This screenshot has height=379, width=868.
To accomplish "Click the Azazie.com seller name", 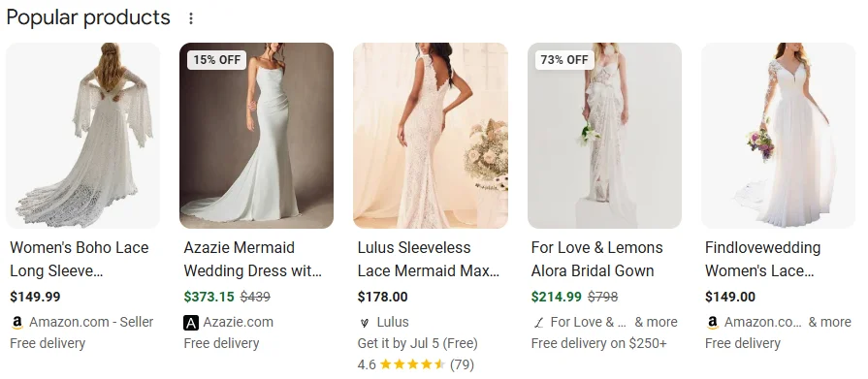I will click(238, 322).
